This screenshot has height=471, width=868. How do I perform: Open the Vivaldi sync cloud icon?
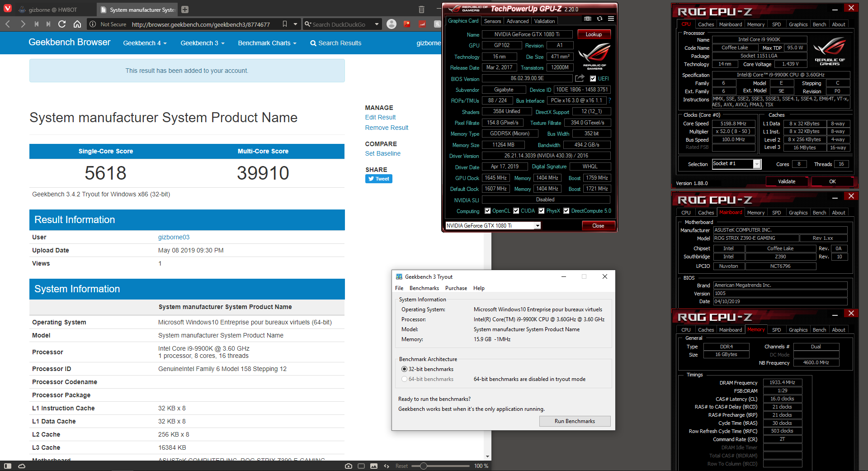21,466
